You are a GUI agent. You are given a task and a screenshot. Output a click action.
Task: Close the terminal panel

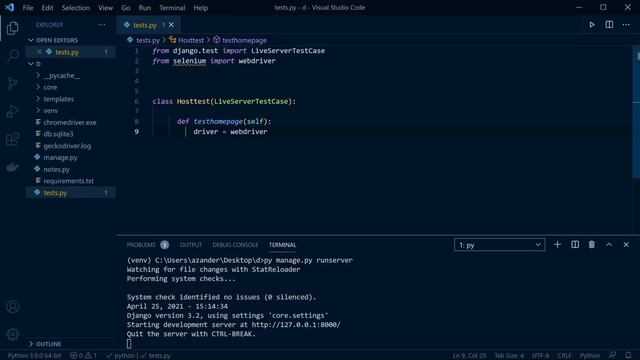point(626,244)
